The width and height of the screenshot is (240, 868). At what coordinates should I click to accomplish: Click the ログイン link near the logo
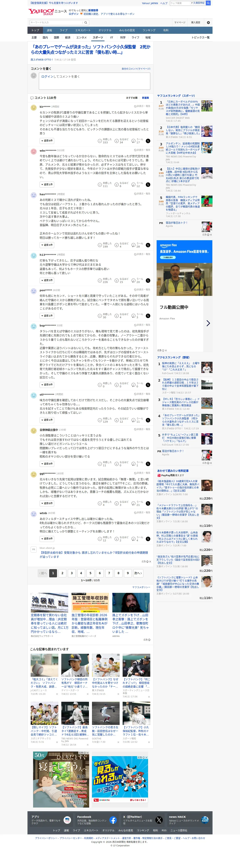[x=74, y=14]
